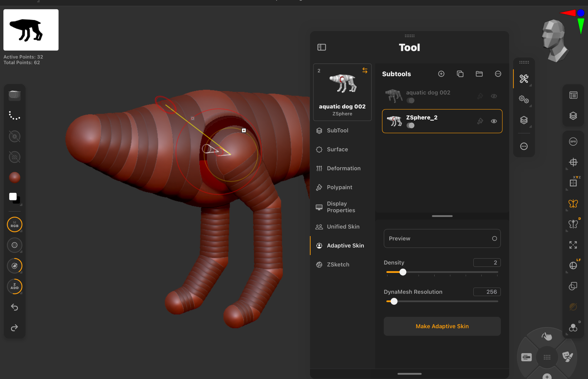Viewport: 588px width, 379px height.
Task: Click the BPR render icon
Action: point(573,142)
